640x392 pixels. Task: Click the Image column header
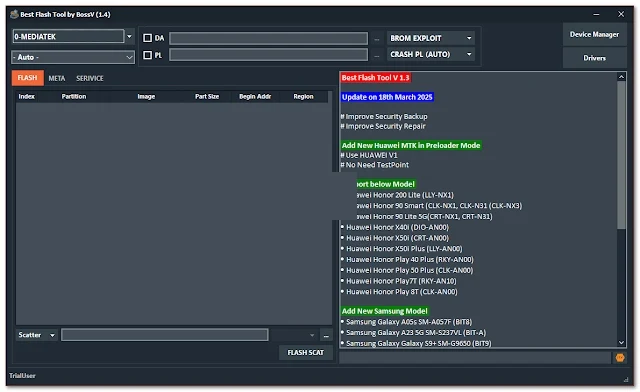pyautogui.click(x=146, y=97)
